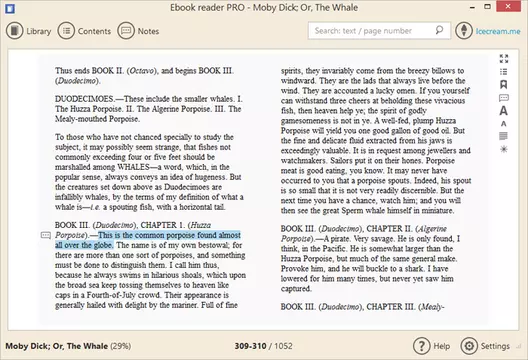Click the rocket upgrade icon
The image size is (528, 360).
pos(464,31)
